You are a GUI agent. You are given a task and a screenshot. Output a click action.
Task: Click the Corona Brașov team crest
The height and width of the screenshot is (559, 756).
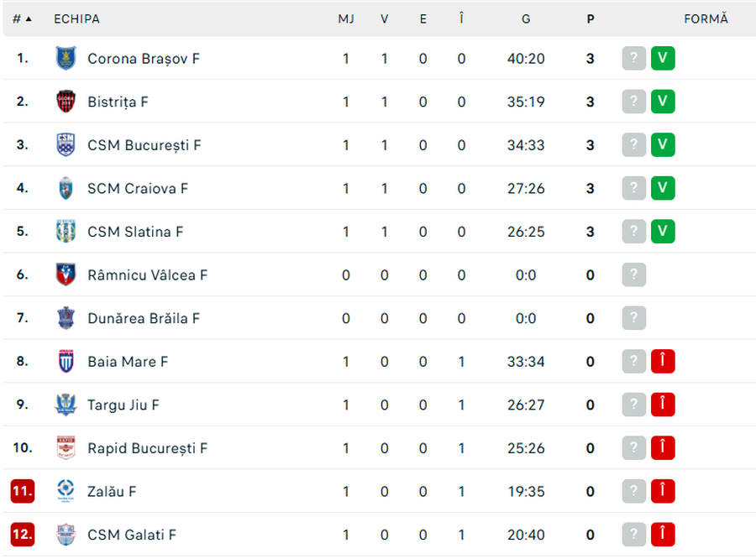pyautogui.click(x=66, y=59)
